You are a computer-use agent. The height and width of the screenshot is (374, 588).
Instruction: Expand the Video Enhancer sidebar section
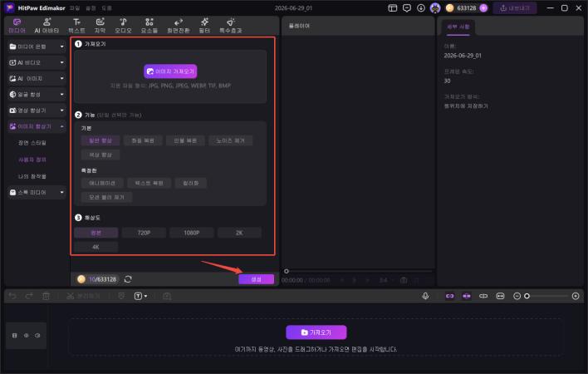tap(37, 111)
